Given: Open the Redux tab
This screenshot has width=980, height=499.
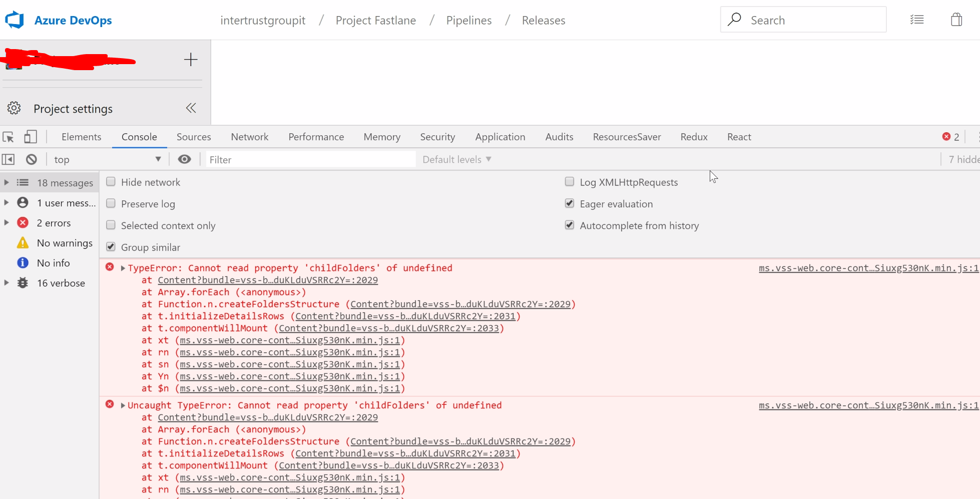Looking at the screenshot, I should (694, 137).
